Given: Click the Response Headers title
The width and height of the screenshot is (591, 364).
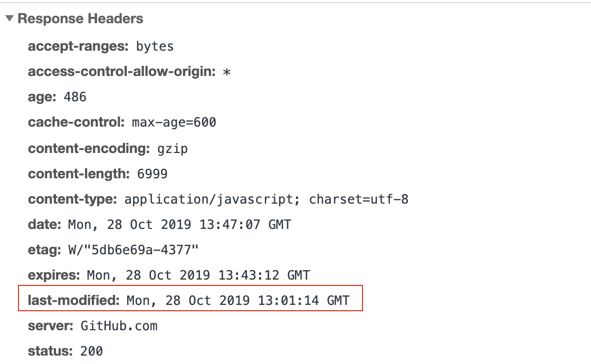Looking at the screenshot, I should [80, 18].
